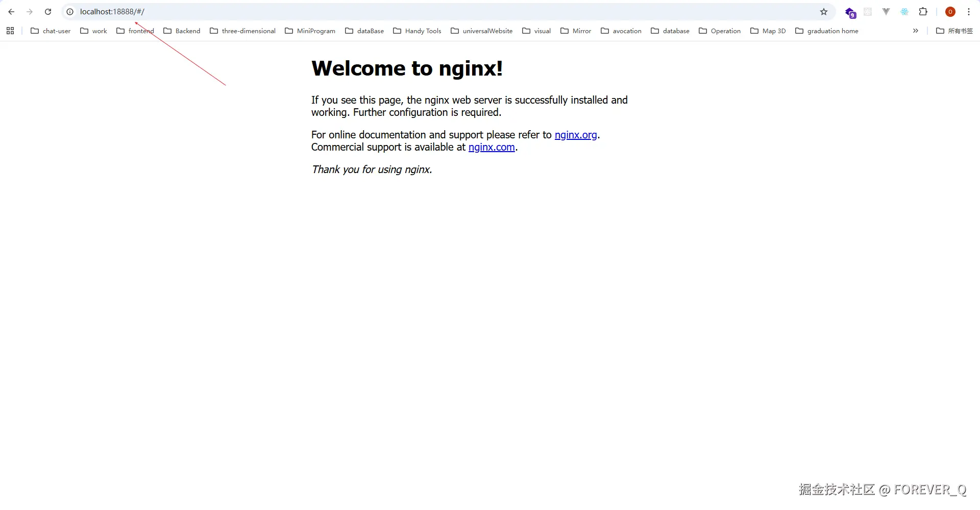The height and width of the screenshot is (510, 980).
Task: Click the 'Further configuration is required' sentence
Action: pyautogui.click(x=427, y=112)
